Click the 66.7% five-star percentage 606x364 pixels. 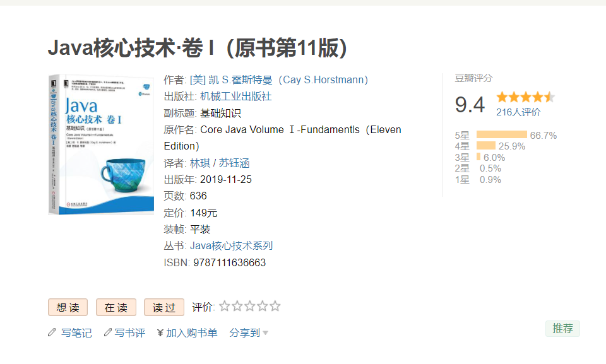click(x=544, y=135)
